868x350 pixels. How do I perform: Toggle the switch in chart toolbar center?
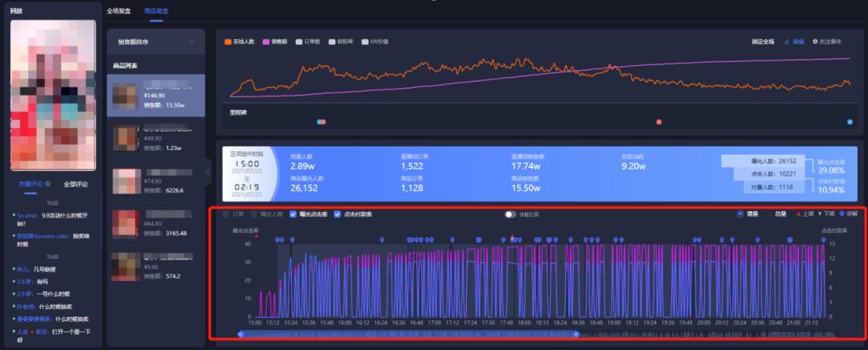click(x=510, y=214)
